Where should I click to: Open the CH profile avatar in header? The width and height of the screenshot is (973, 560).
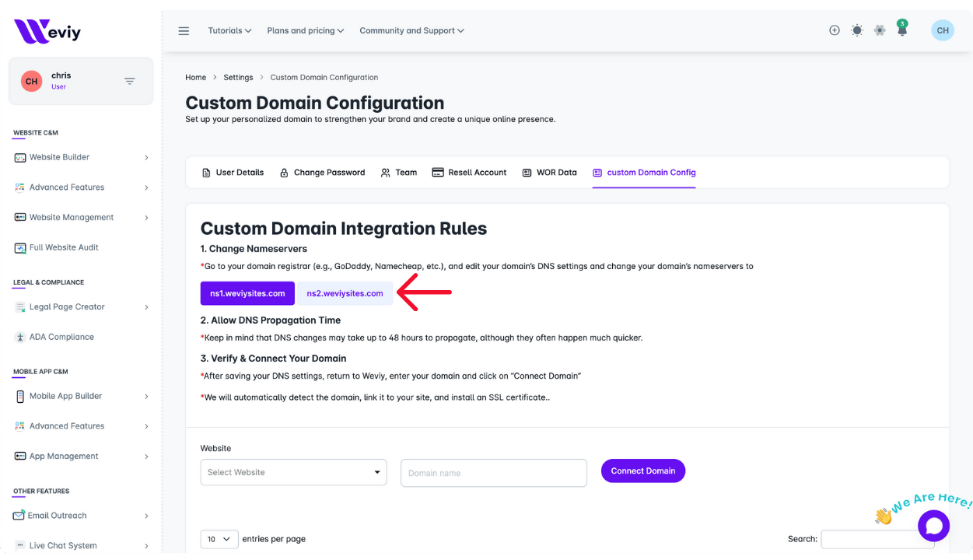pyautogui.click(x=943, y=30)
